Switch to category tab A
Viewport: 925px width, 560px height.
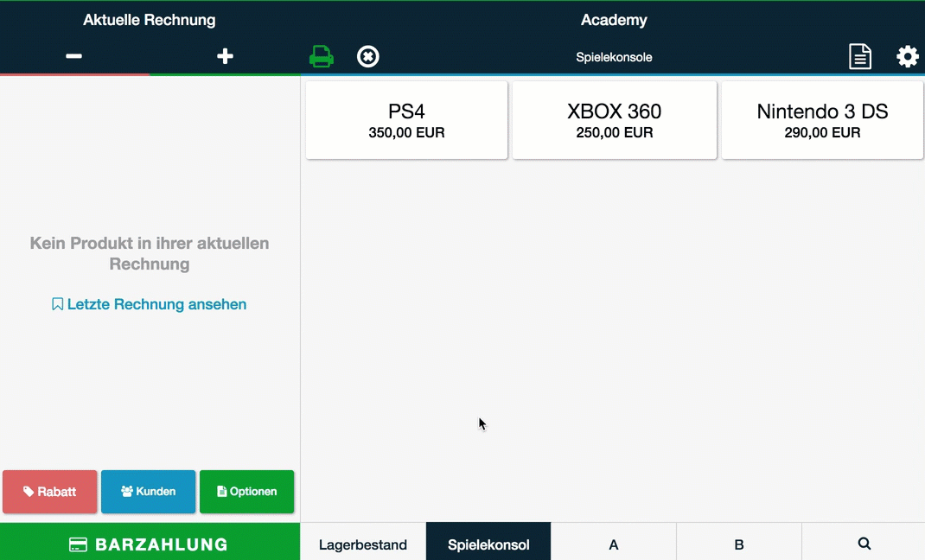tap(614, 542)
